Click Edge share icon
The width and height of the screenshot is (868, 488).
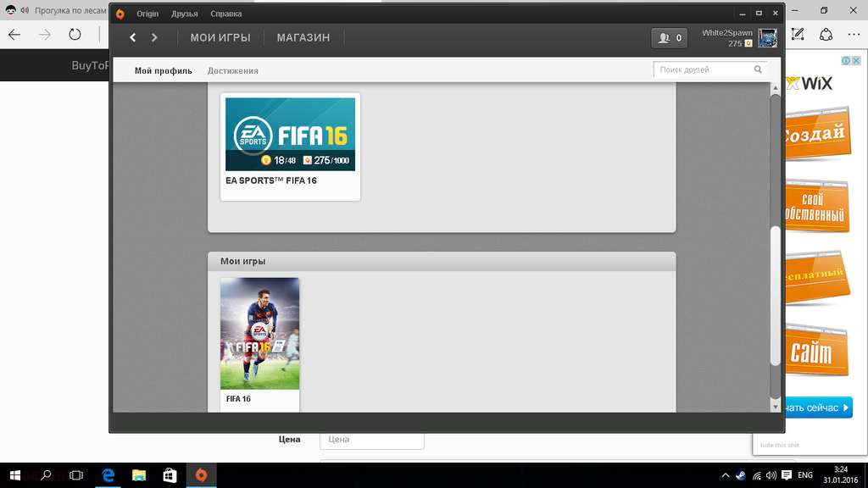(826, 34)
